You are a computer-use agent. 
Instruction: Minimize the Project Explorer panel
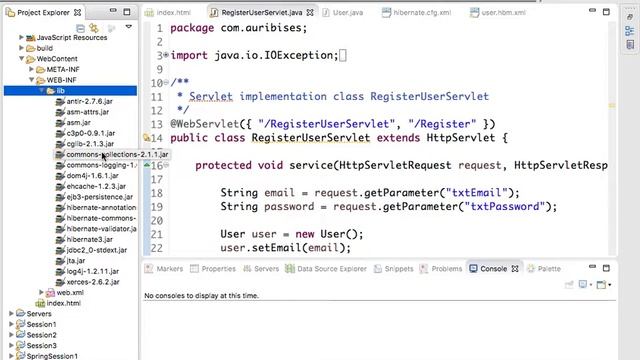(x=113, y=11)
